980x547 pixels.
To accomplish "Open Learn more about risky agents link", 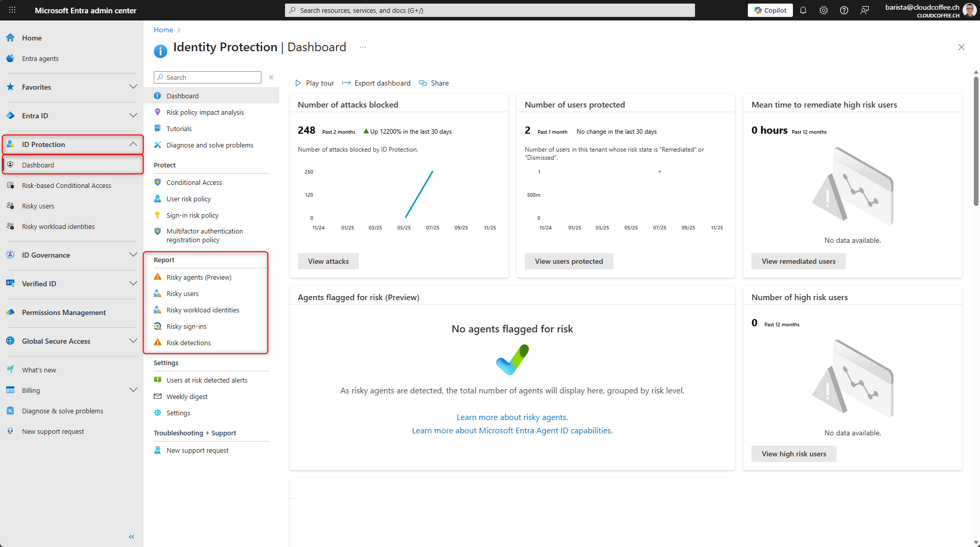I will coord(512,417).
